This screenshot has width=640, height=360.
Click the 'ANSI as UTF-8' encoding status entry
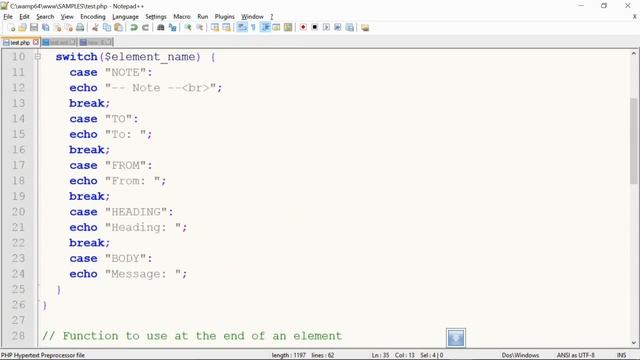(576, 355)
